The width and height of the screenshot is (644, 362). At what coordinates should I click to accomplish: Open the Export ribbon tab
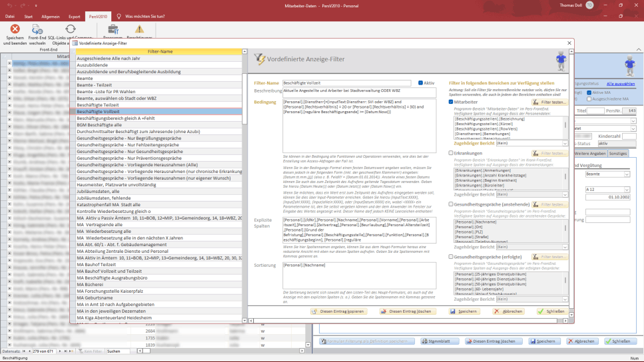(x=75, y=16)
